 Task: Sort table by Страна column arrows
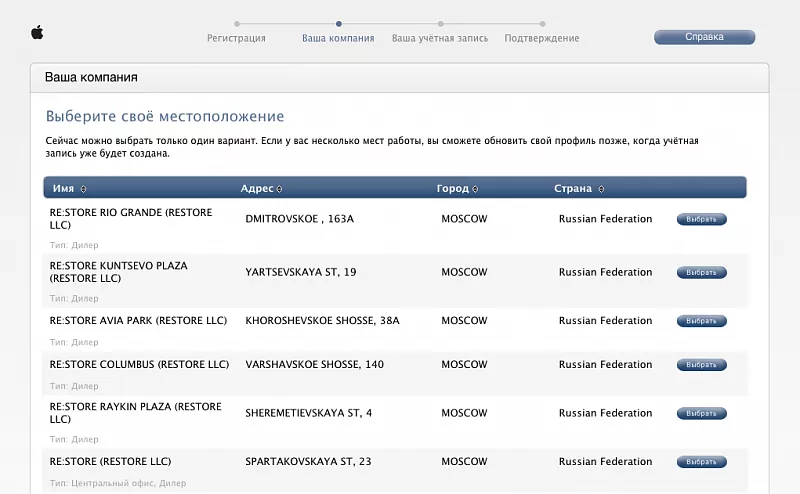pos(601,189)
